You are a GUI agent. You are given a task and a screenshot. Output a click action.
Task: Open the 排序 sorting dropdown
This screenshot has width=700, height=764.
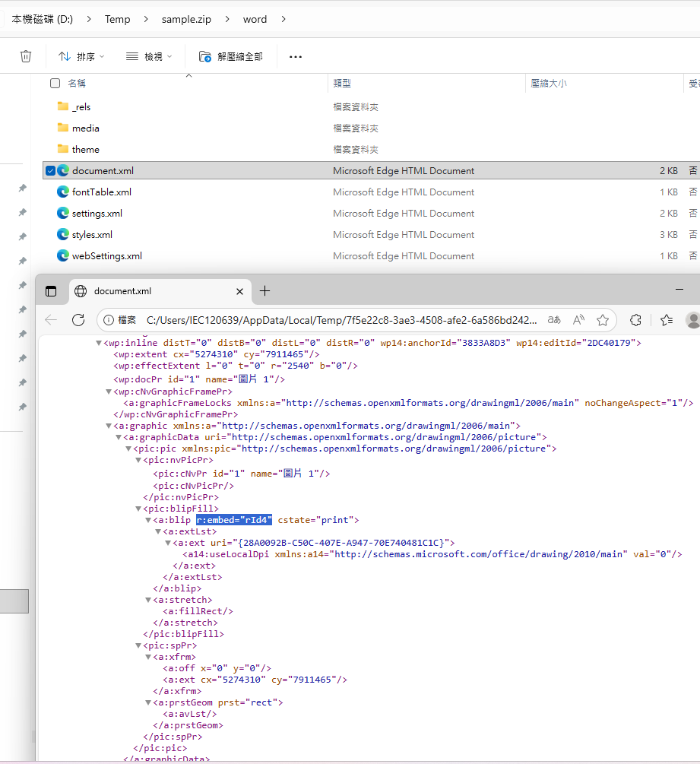[81, 55]
